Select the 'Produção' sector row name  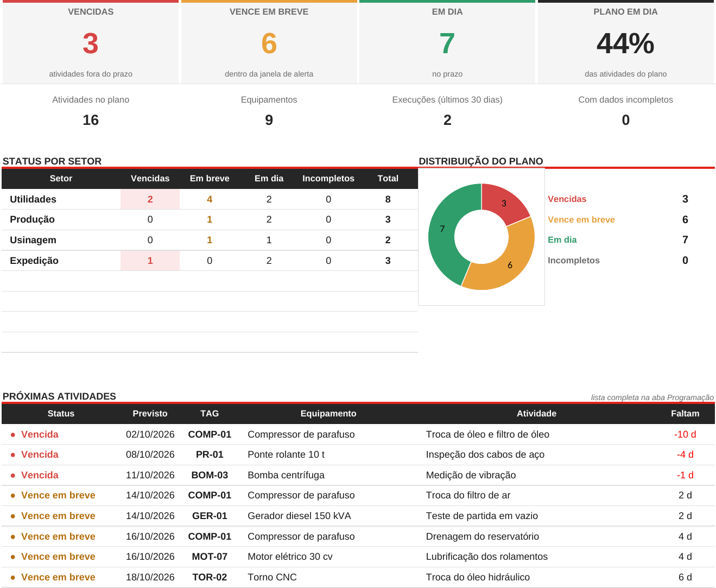click(33, 219)
